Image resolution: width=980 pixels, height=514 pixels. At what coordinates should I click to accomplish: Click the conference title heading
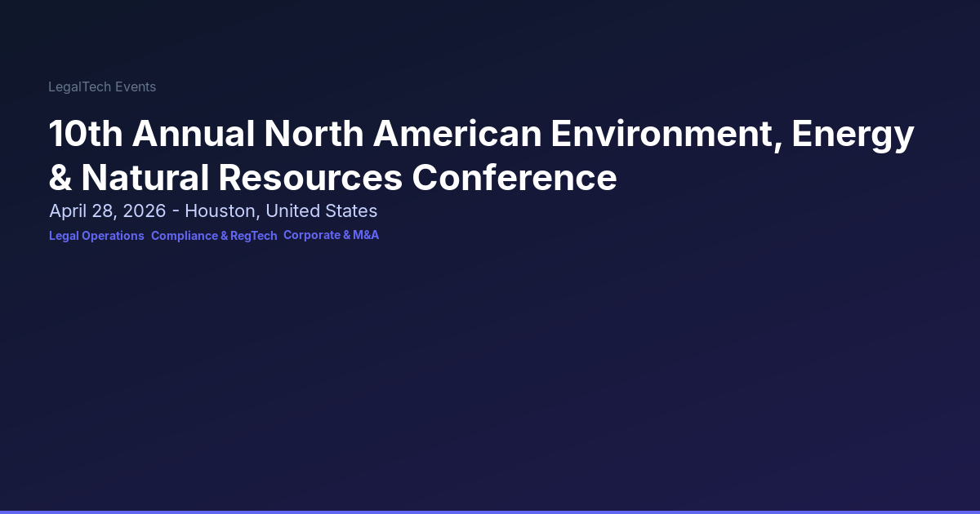[482, 155]
